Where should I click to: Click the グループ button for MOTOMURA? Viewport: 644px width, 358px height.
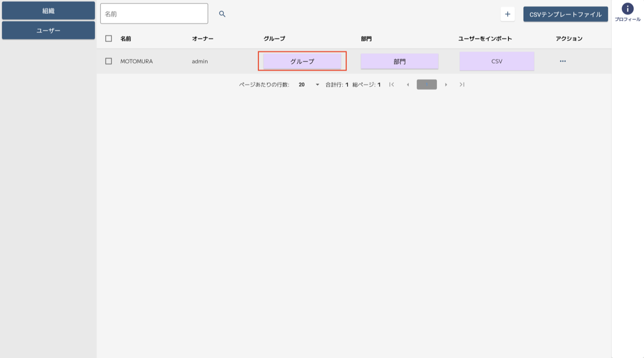point(302,61)
